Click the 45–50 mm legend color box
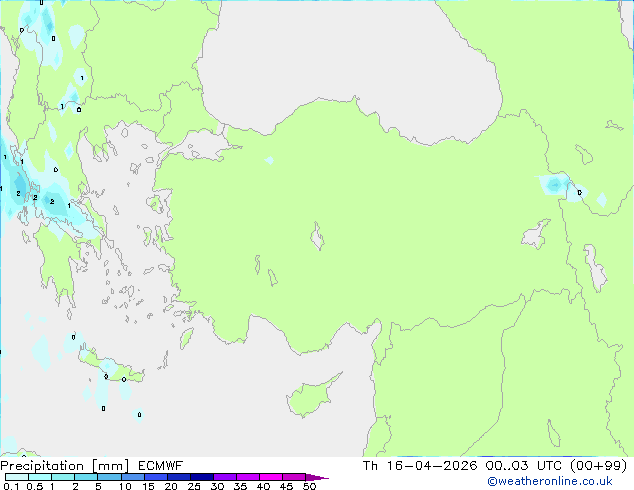 coord(294,477)
